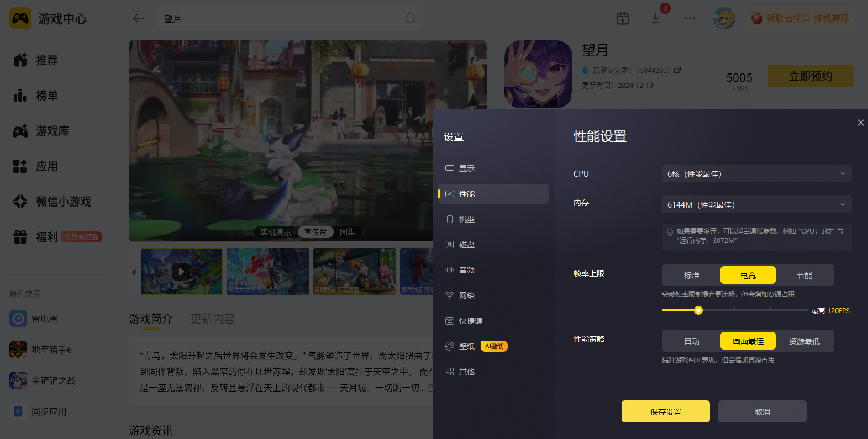Open 微信小游戏 section

click(52, 202)
